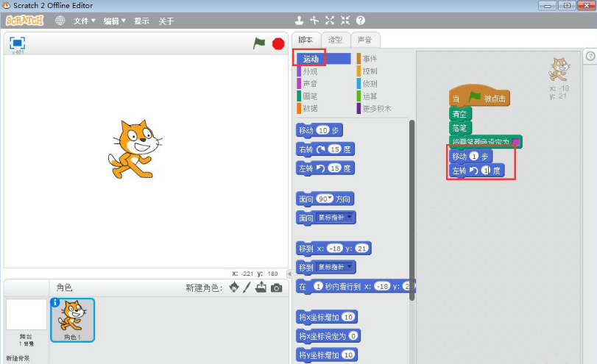Click the Scratch logo
The height and width of the screenshot is (364, 597).
(25, 21)
